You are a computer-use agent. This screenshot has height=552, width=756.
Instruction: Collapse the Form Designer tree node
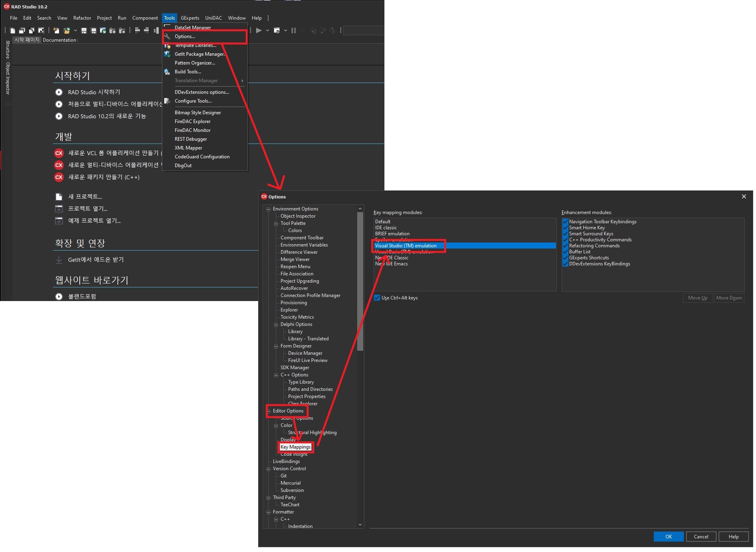(276, 346)
